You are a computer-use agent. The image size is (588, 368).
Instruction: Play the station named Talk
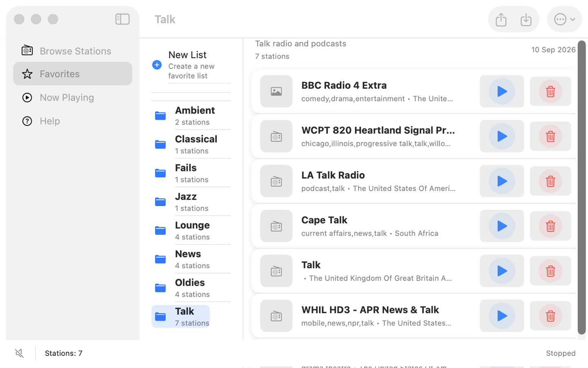coord(502,271)
